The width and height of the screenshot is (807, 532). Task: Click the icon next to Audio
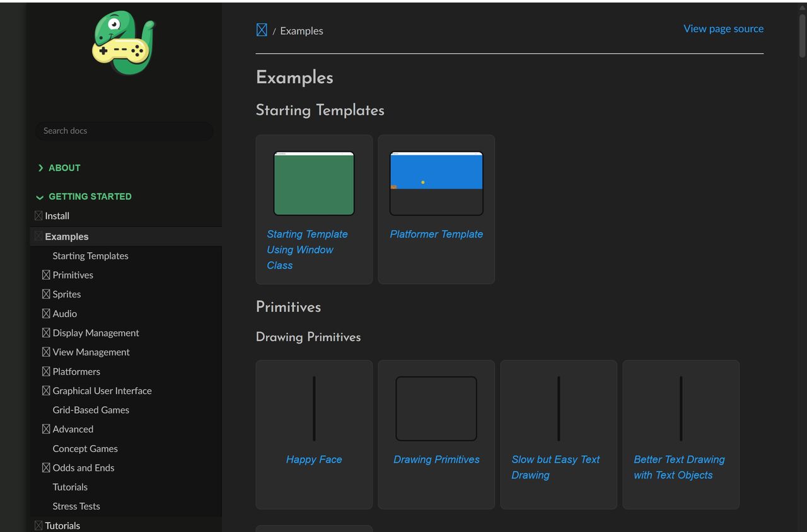(46, 314)
